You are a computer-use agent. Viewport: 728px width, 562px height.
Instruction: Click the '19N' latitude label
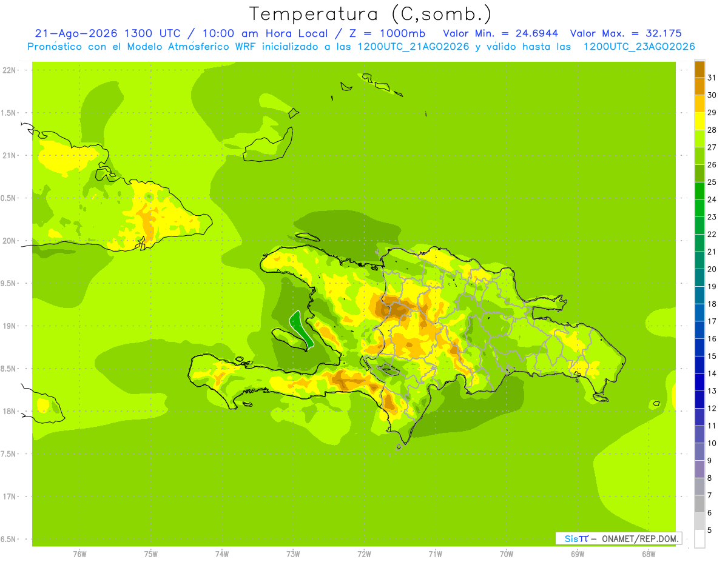(9, 326)
